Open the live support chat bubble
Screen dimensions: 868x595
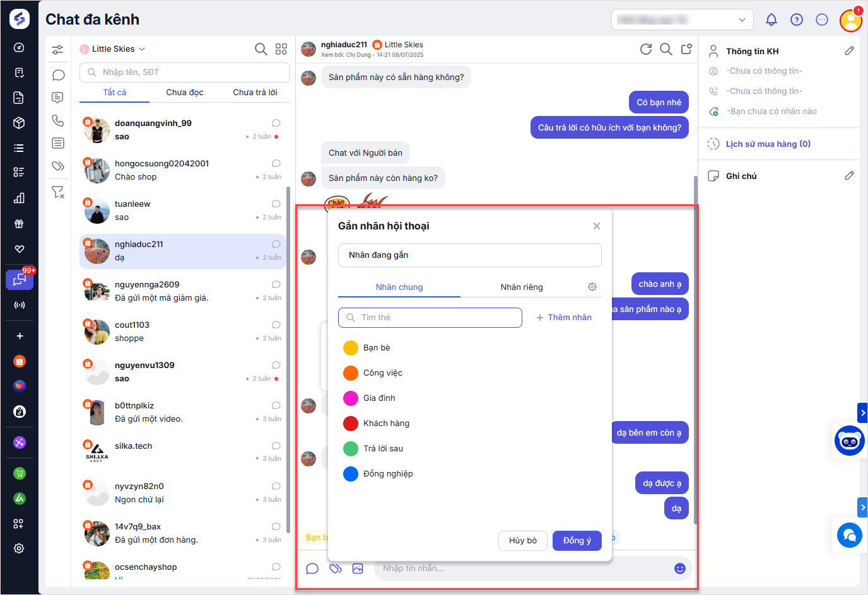click(x=849, y=535)
